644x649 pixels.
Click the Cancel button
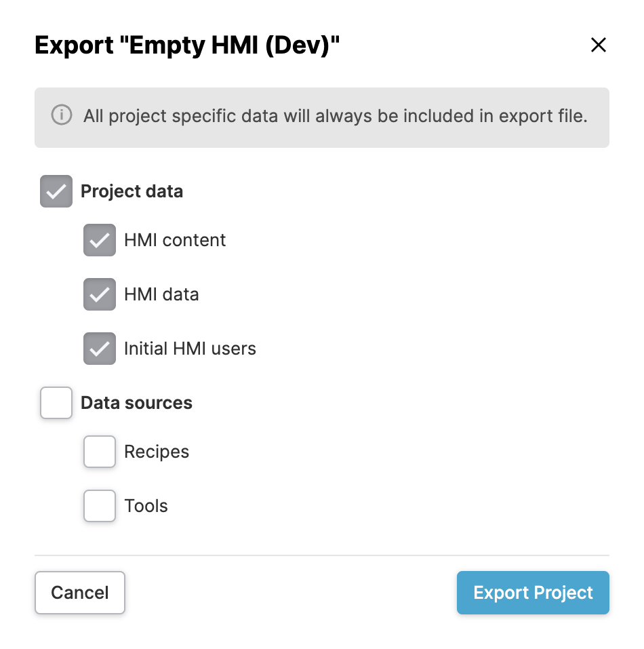[80, 593]
